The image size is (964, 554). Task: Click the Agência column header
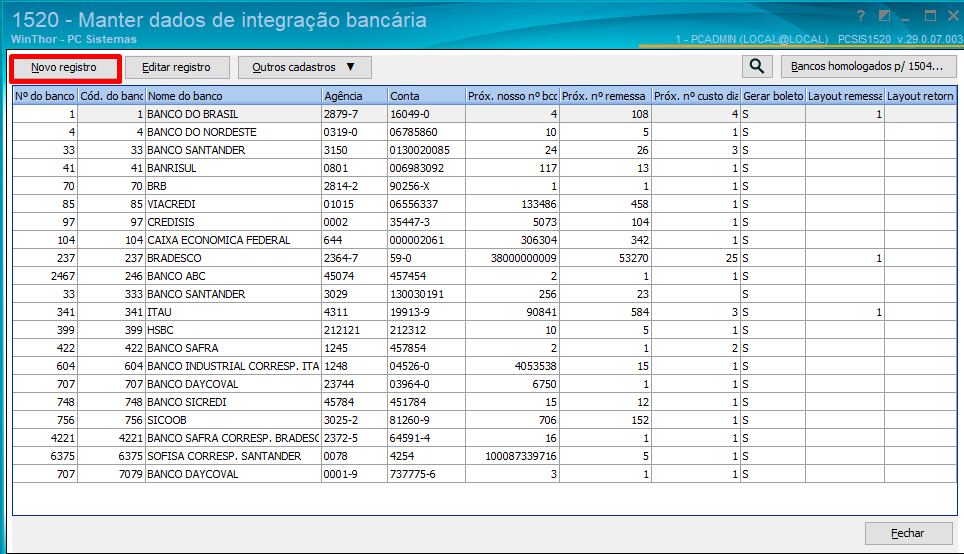pos(354,96)
